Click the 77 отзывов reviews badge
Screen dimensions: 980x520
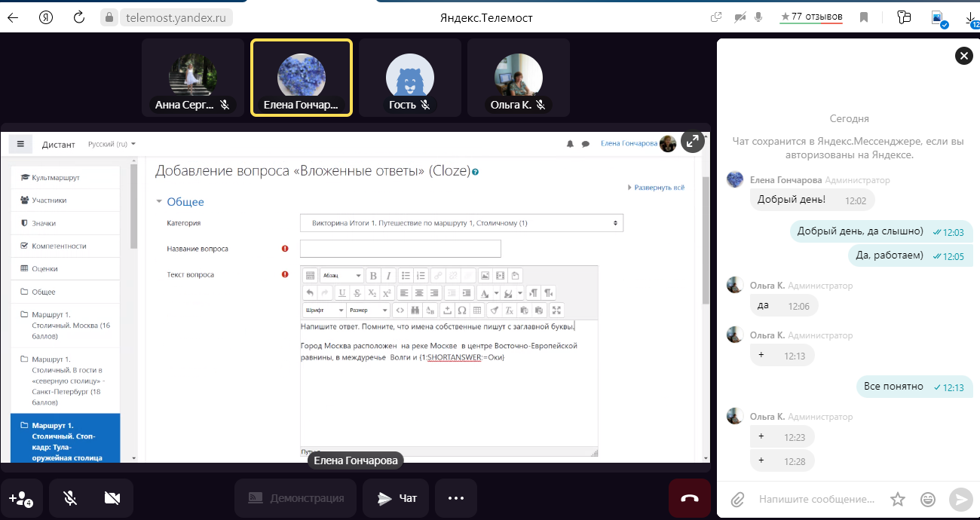click(811, 16)
